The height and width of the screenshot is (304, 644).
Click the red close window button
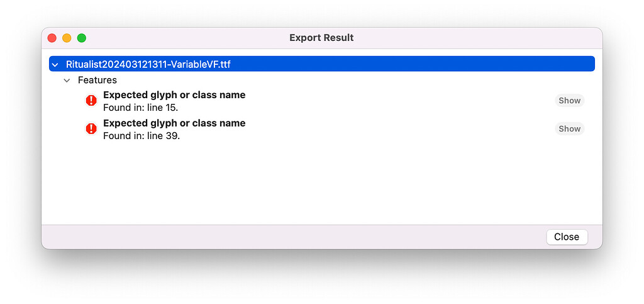click(x=52, y=38)
